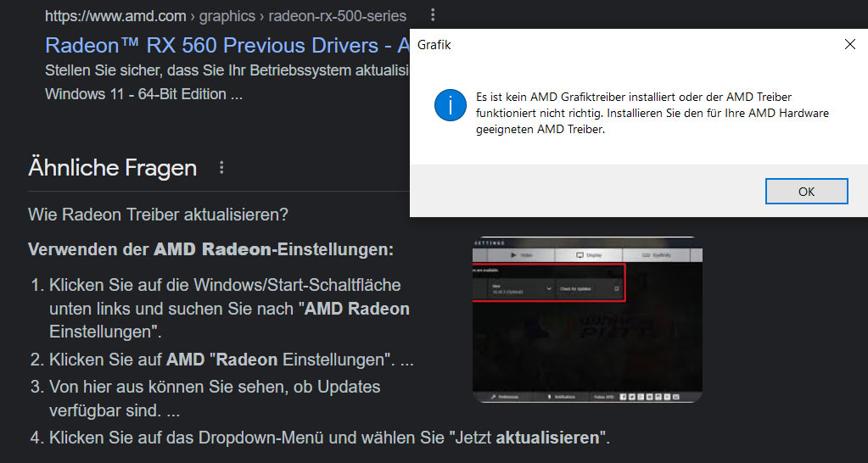Click dialog message about AMD Grafiktreiber

(652, 114)
